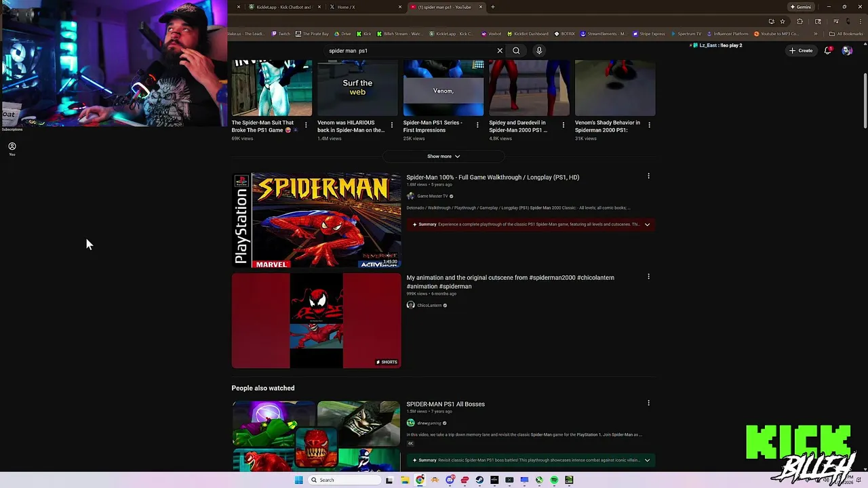Viewport: 868px width, 488px height.
Task: Open drewgaming channel link
Action: pyautogui.click(x=429, y=423)
